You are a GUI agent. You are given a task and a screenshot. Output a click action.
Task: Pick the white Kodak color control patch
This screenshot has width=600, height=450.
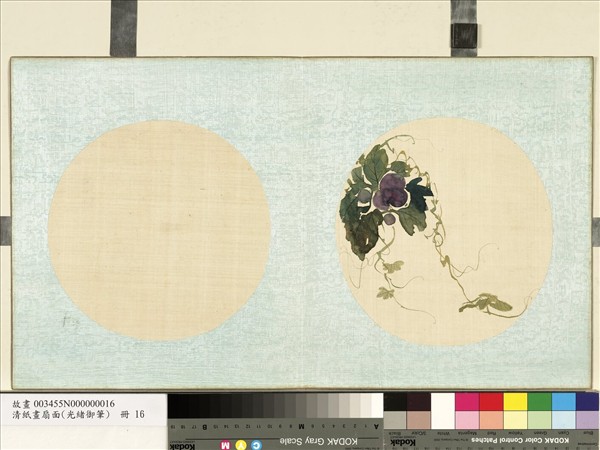[x=442, y=402]
